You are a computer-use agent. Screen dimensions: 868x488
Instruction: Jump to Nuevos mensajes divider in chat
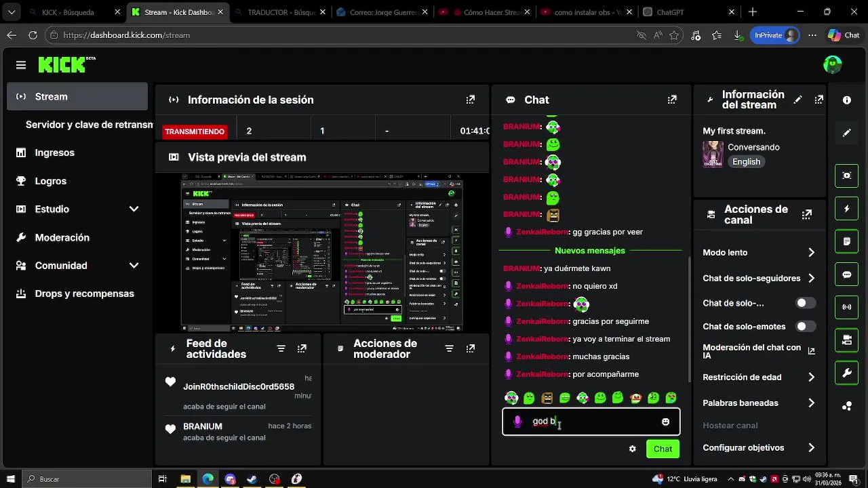590,251
